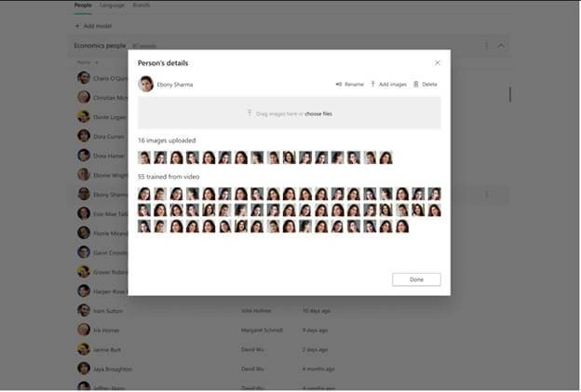Click the Delete label text

click(429, 85)
